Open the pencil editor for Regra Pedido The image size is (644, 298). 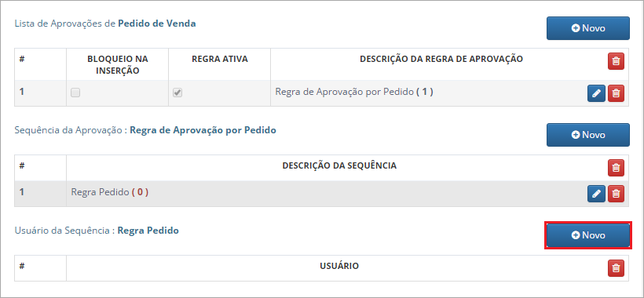[x=596, y=194]
